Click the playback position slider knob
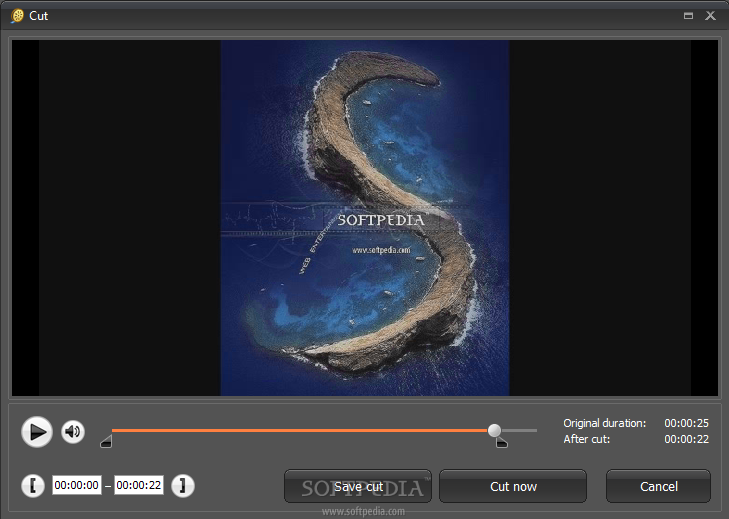The height and width of the screenshot is (519, 729). click(x=494, y=430)
